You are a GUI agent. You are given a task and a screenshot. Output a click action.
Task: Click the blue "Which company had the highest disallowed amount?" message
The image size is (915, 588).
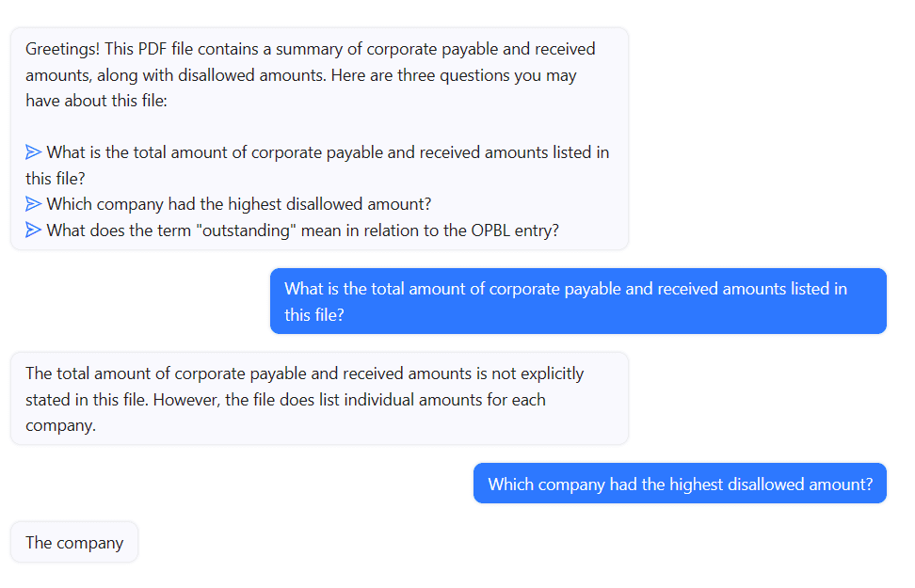pyautogui.click(x=680, y=485)
